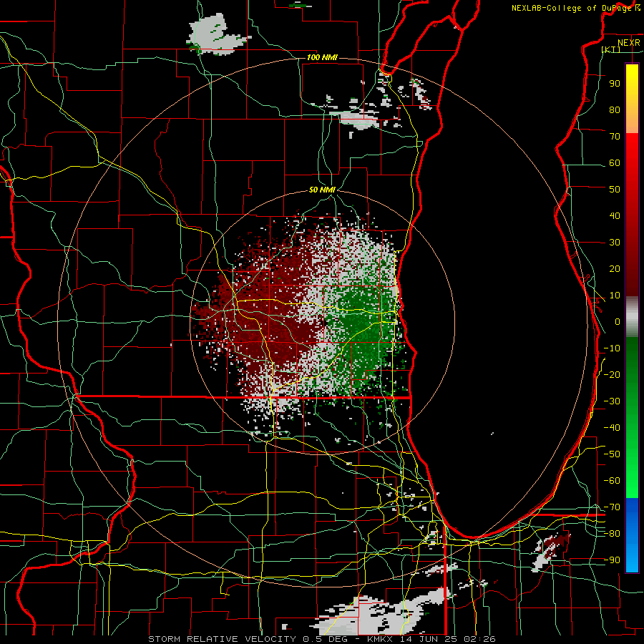
Task: Click the "0" label on velocity scale
Action: (618, 321)
